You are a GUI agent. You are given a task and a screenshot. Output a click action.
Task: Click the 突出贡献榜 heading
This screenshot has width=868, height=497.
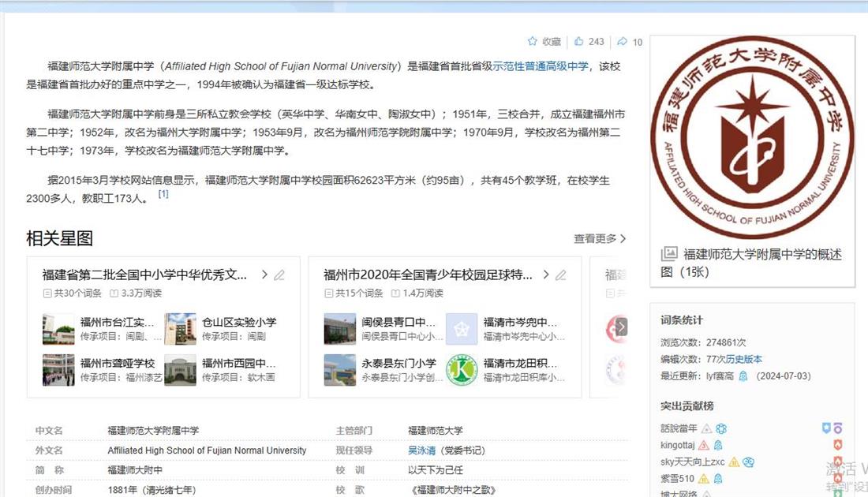(687, 406)
